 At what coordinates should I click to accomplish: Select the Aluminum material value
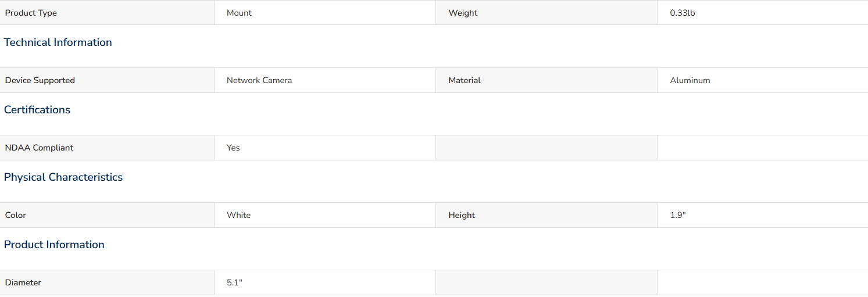click(x=690, y=80)
